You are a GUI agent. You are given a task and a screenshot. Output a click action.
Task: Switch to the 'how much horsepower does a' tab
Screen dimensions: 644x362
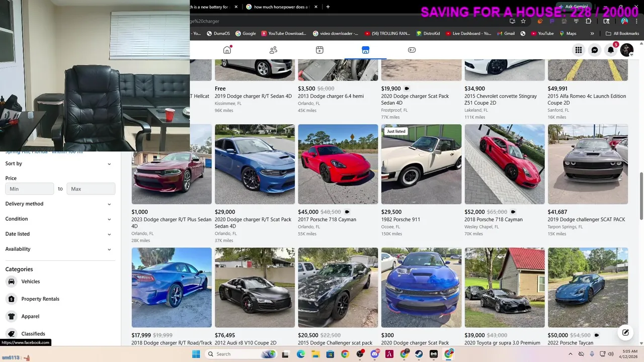coord(282,7)
